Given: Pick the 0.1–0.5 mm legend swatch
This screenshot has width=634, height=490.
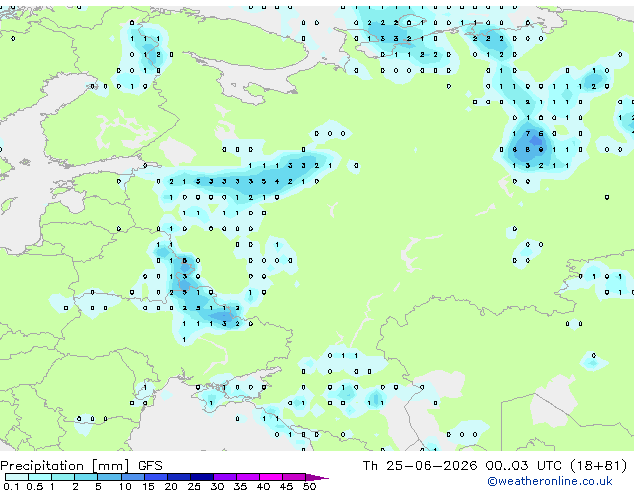Looking at the screenshot, I should [17, 477].
